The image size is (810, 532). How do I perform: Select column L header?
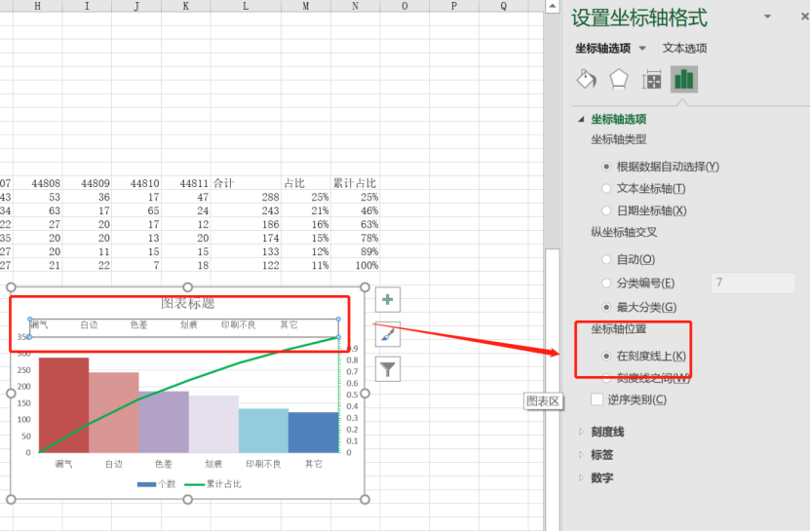pyautogui.click(x=246, y=6)
